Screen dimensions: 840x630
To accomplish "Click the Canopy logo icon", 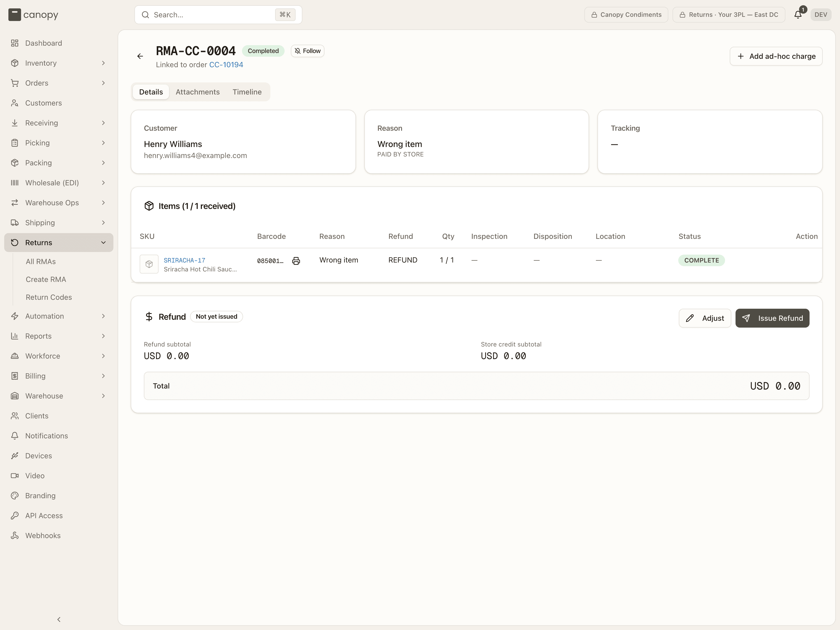I will (14, 14).
